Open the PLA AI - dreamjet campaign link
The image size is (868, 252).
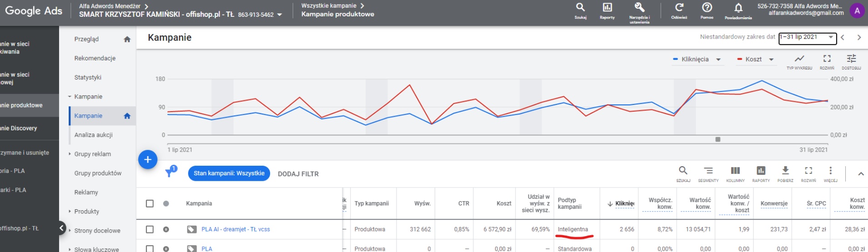pyautogui.click(x=235, y=229)
